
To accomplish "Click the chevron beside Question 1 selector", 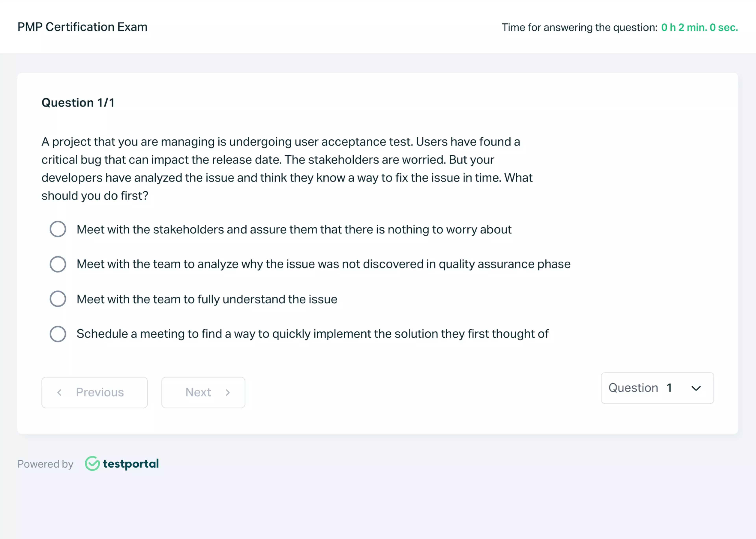I will pos(696,388).
